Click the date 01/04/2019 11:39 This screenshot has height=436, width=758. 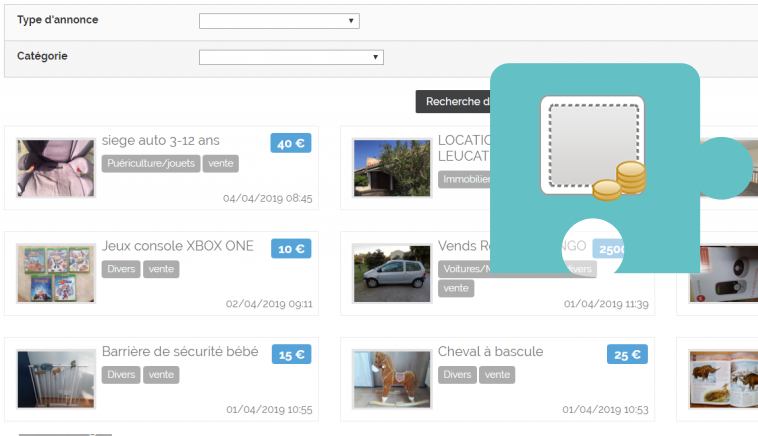pyautogui.click(x=606, y=304)
